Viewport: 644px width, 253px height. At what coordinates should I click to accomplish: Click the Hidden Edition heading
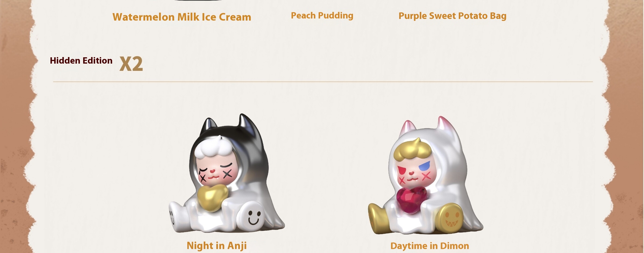(x=81, y=61)
